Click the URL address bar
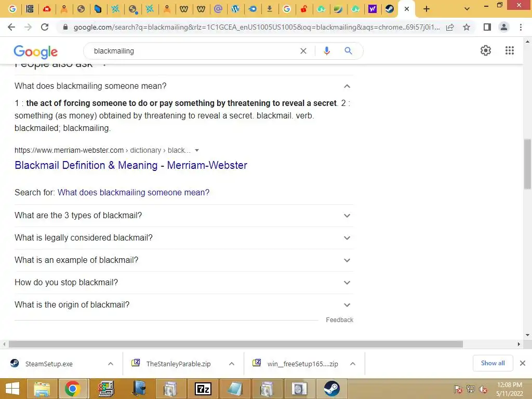The width and height of the screenshot is (532, 399). click(x=257, y=27)
